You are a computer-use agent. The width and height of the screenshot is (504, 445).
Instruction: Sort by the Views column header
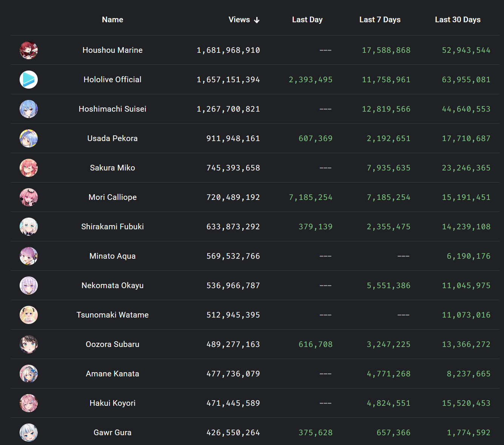click(x=239, y=20)
